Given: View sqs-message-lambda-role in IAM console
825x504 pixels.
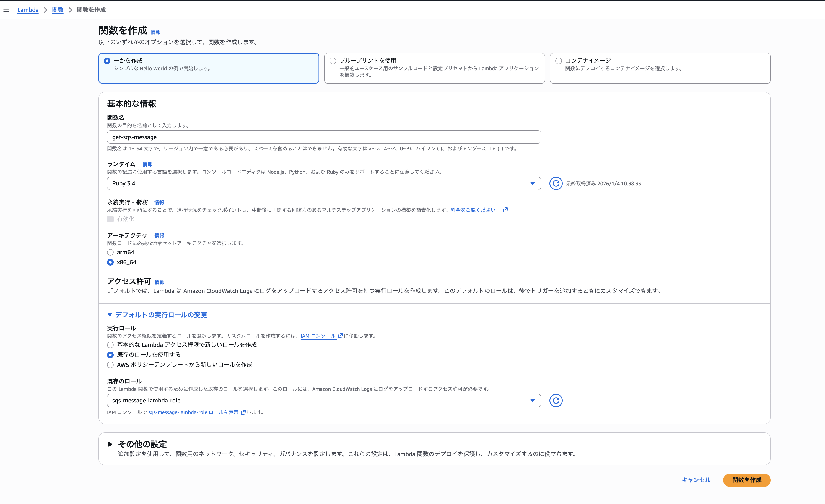Looking at the screenshot, I should click(194, 412).
